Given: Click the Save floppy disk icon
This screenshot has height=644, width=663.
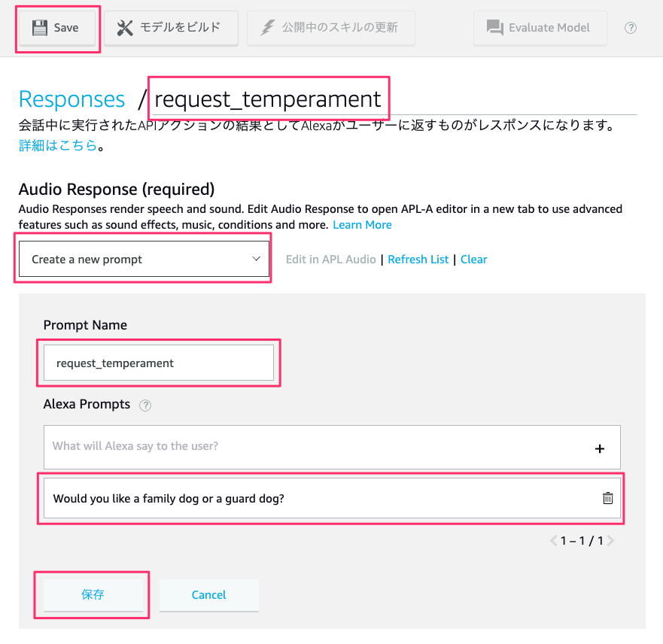Looking at the screenshot, I should tap(40, 28).
